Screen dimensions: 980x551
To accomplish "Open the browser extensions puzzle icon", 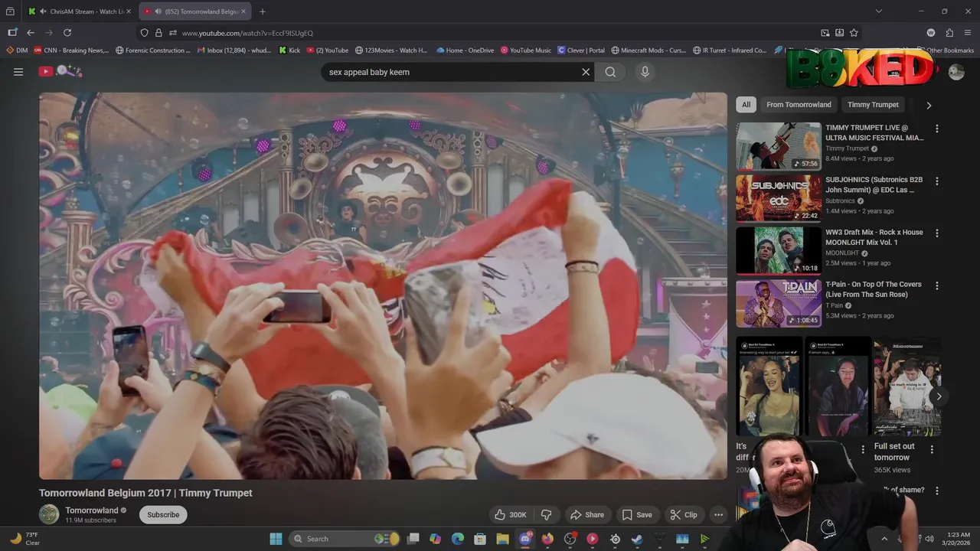I will [949, 33].
